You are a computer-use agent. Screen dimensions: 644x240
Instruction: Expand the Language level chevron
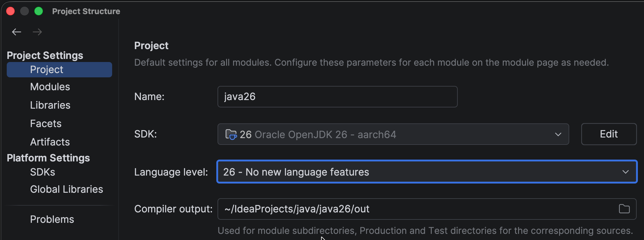click(626, 172)
